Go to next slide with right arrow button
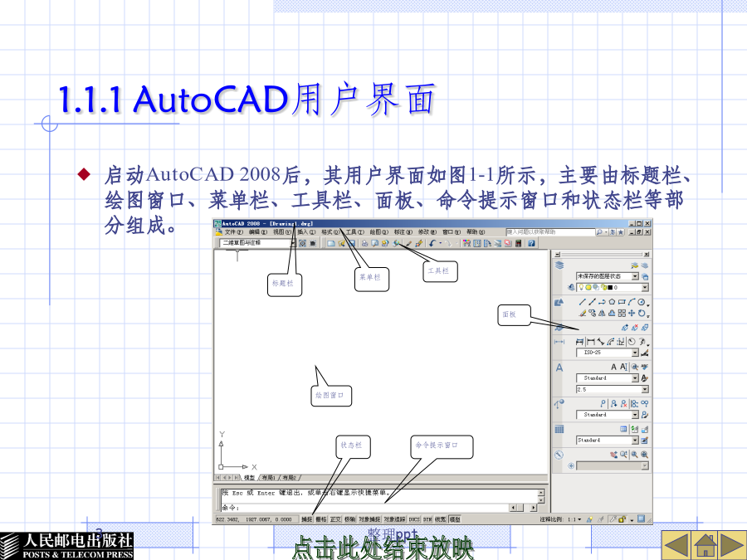The height and width of the screenshot is (560, 747). [732, 545]
